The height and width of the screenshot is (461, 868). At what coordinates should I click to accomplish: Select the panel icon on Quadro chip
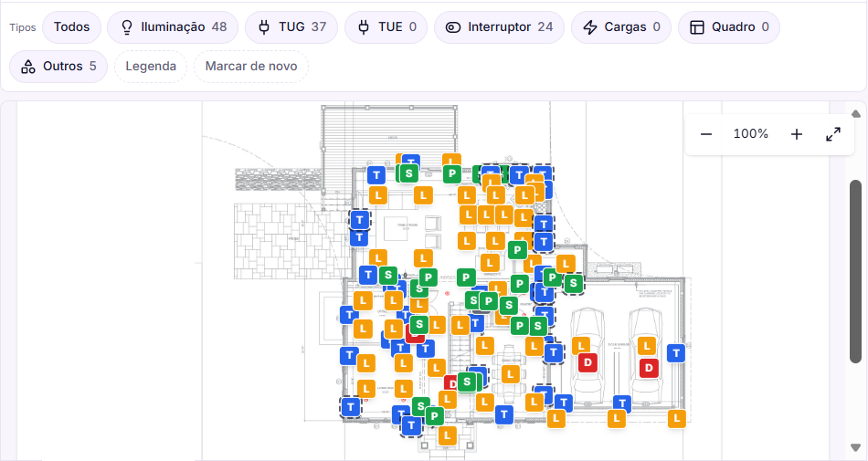click(697, 27)
